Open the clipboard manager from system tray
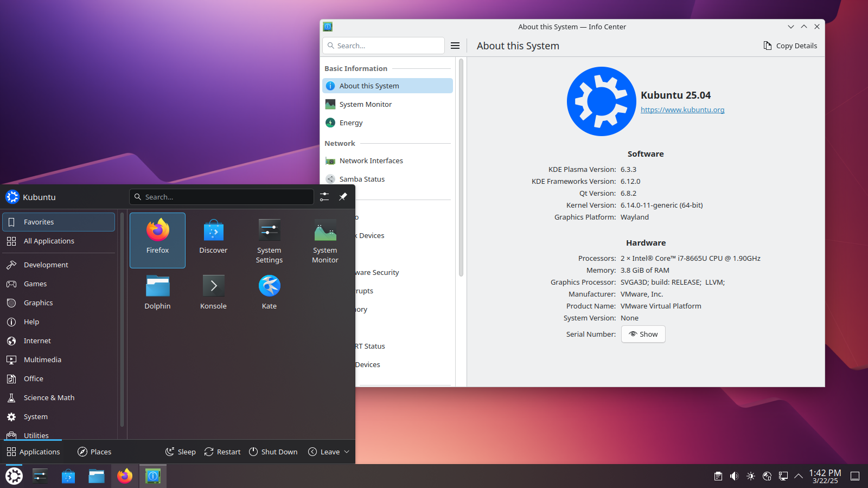Viewport: 868px width, 488px height. (717, 476)
